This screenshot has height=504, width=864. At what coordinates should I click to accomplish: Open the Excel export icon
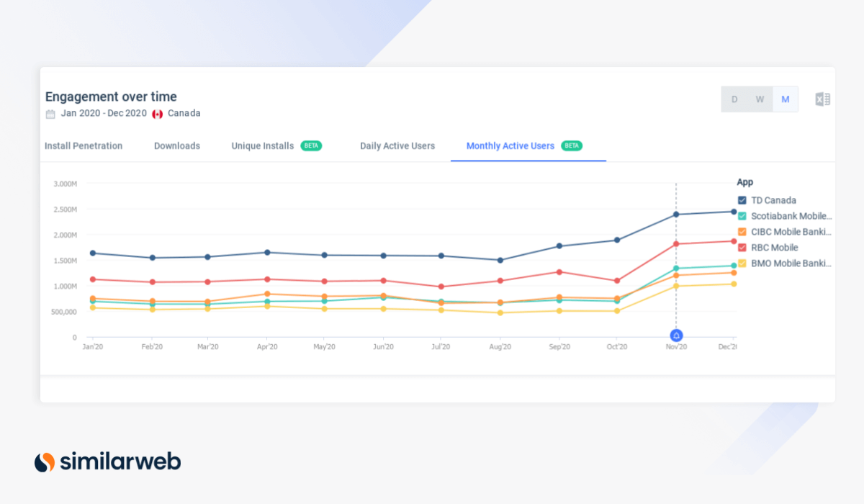(822, 99)
